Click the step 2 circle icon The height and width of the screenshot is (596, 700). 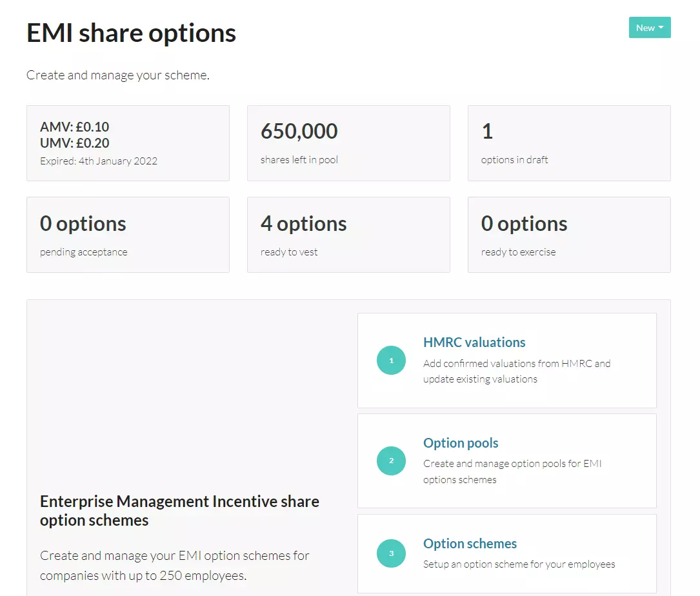pyautogui.click(x=391, y=461)
